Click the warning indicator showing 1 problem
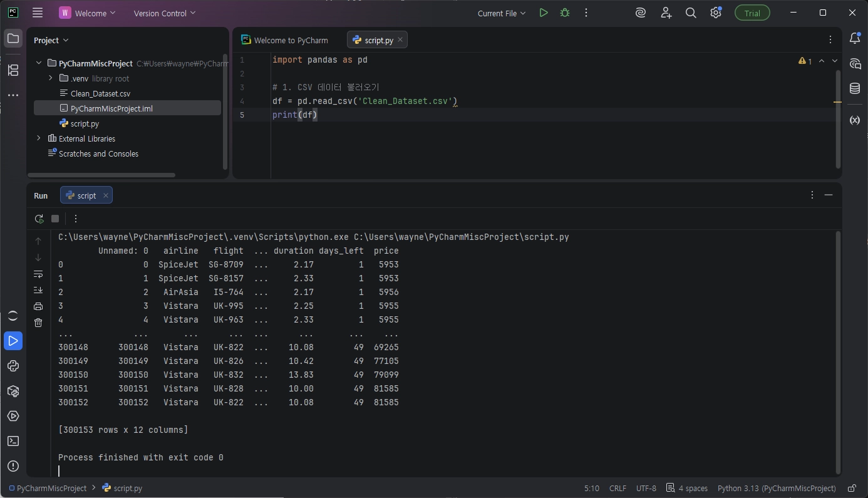The image size is (868, 498). coord(805,61)
